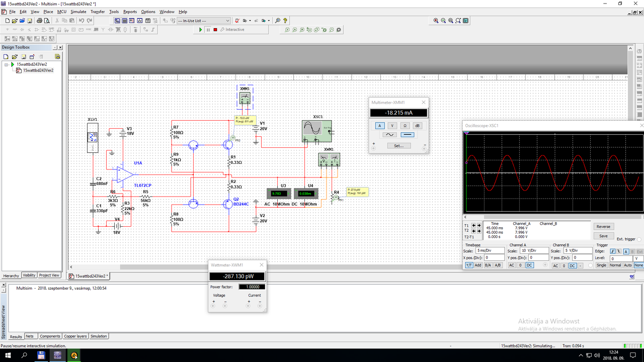Open the Simulate menu
This screenshot has height=362, width=644.
pyautogui.click(x=78, y=12)
